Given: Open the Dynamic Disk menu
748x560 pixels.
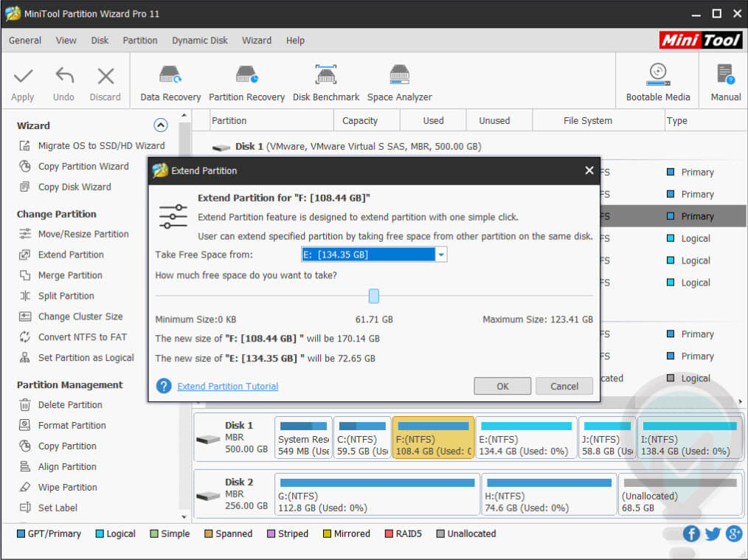Looking at the screenshot, I should click(x=200, y=41).
